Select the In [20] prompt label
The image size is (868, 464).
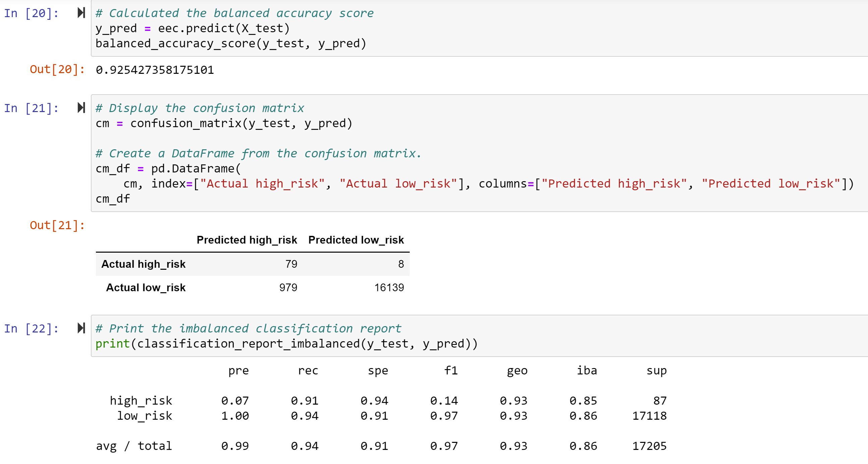[x=31, y=13]
